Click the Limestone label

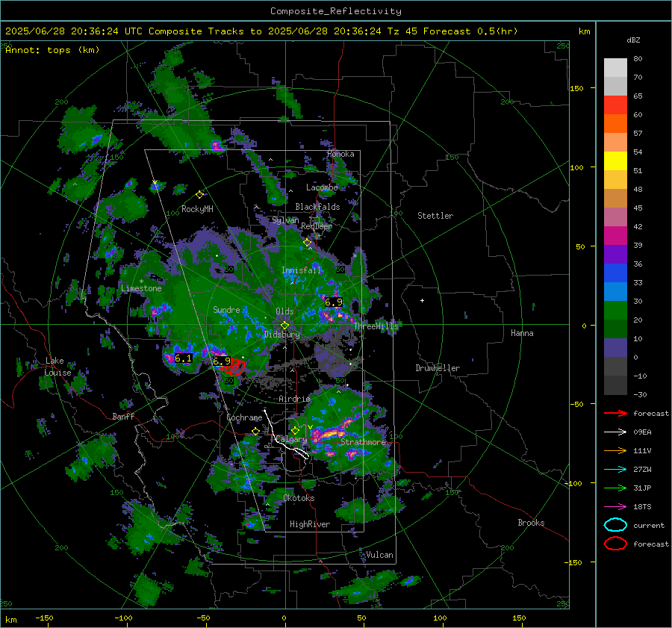pos(141,288)
